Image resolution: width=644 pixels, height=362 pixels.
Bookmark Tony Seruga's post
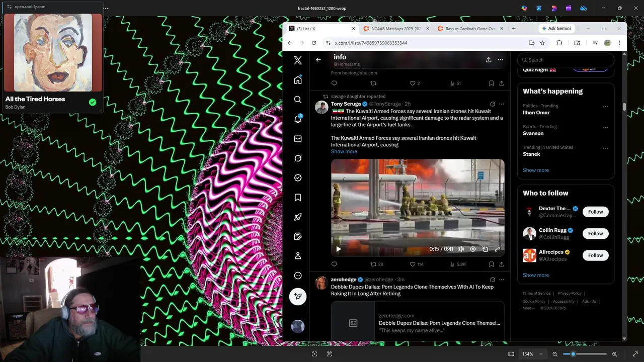(491, 264)
